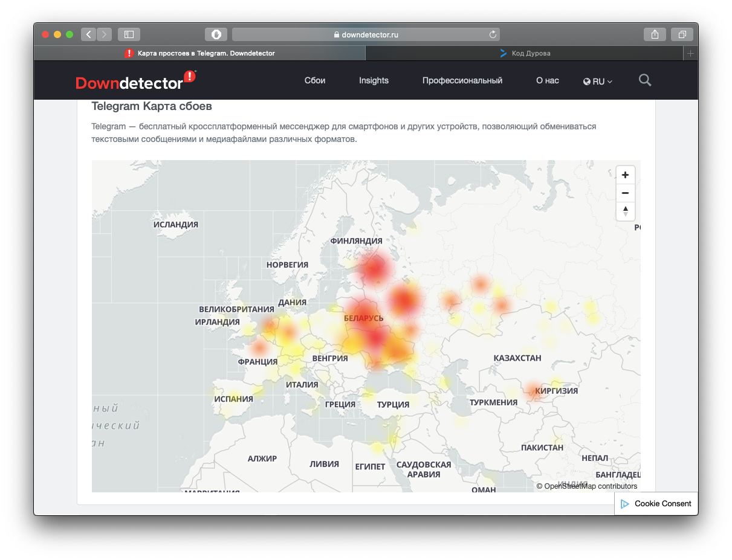Open the Share menu icon
This screenshot has width=732, height=560.
[655, 34]
